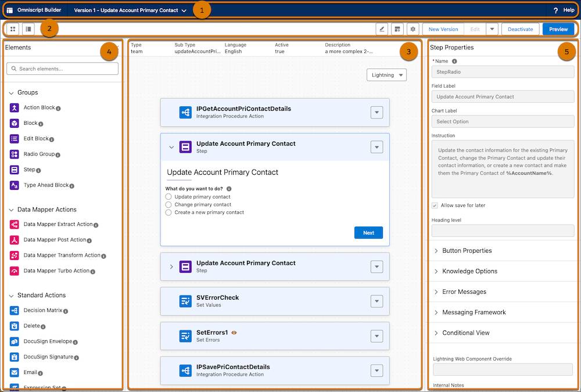Click the pencil edit toolbar icon
The image size is (581, 392).
(x=382, y=29)
